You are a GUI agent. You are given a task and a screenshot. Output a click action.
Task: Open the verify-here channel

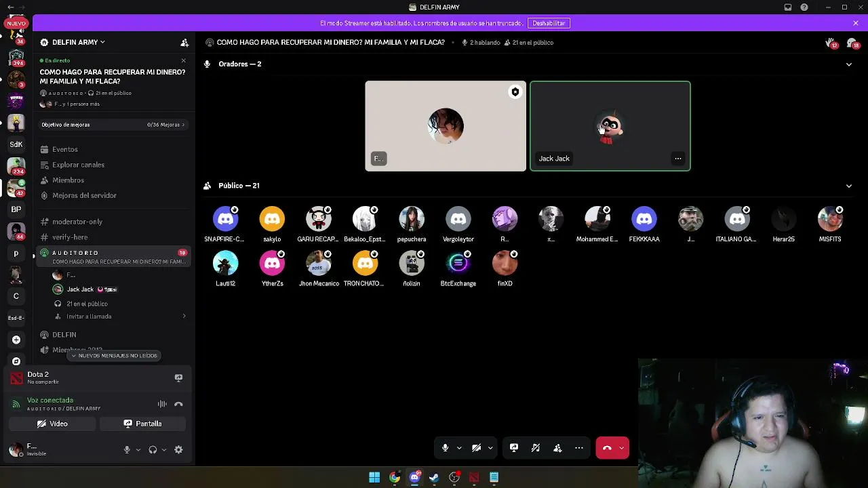pyautogui.click(x=70, y=237)
